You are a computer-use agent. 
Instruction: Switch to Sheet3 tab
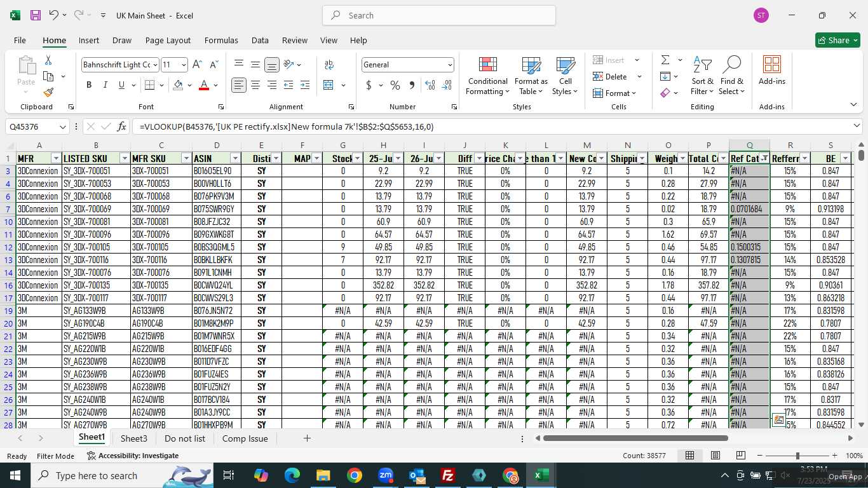coord(134,438)
